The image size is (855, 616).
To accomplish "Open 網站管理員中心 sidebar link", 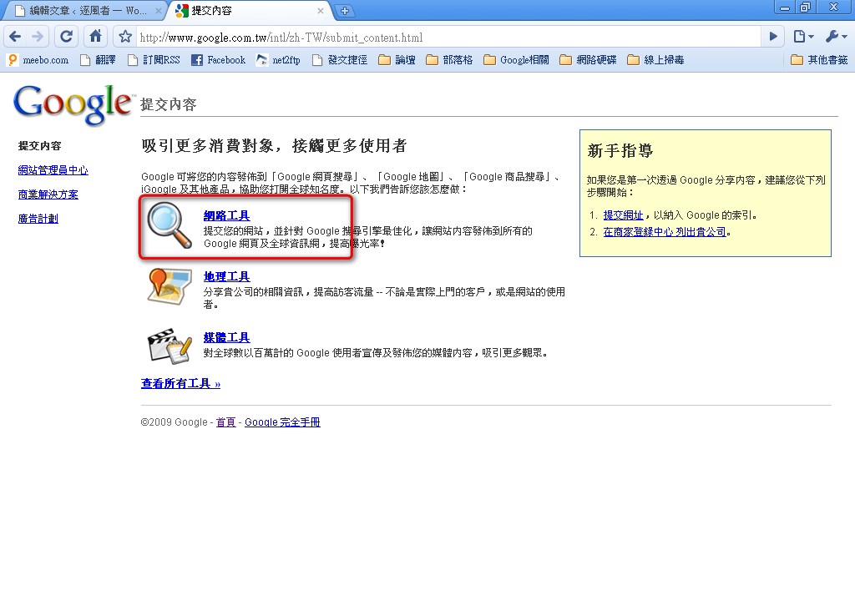I will [x=53, y=170].
